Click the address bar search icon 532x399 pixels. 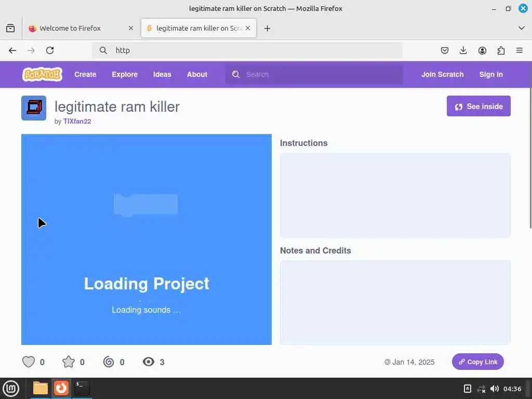[x=103, y=50]
